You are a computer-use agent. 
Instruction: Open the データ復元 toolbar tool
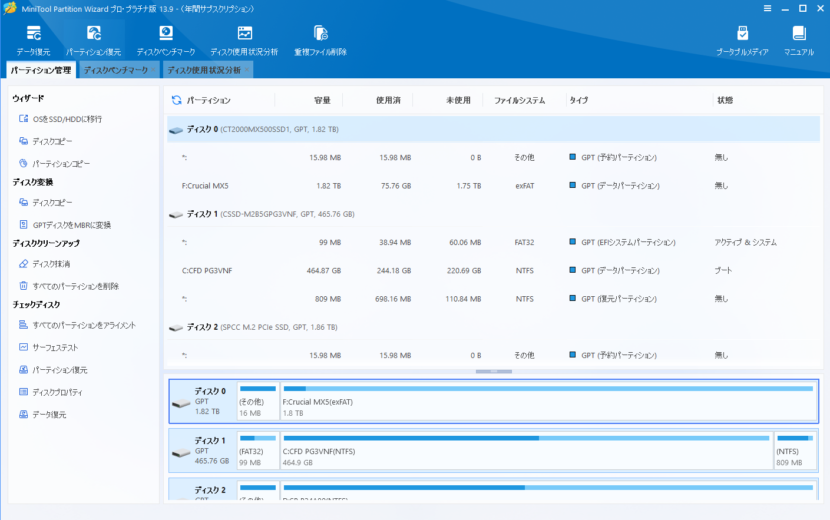point(33,41)
